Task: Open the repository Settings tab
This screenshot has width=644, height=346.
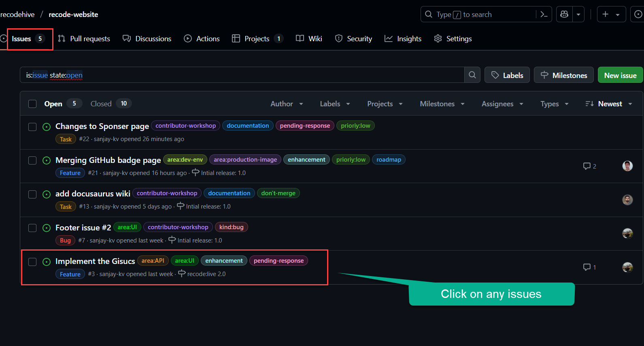Action: click(x=453, y=39)
